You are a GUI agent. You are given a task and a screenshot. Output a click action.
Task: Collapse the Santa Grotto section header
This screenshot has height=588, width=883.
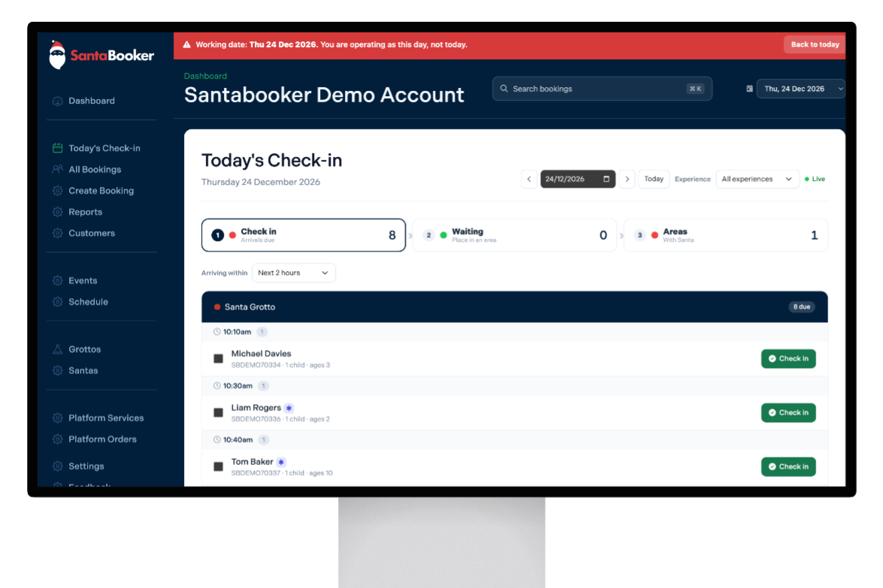[514, 306]
